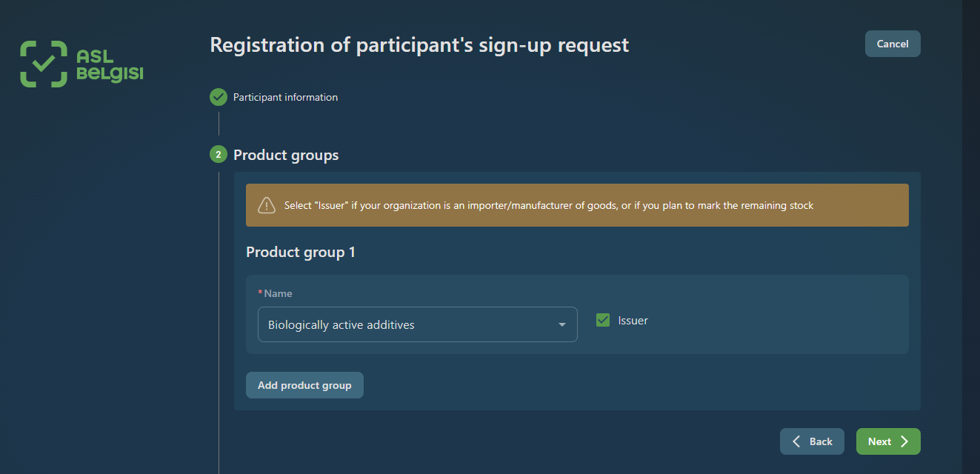Viewport: 980px width, 474px height.
Task: Open the Biologically active additives dropdown
Action: coord(418,324)
